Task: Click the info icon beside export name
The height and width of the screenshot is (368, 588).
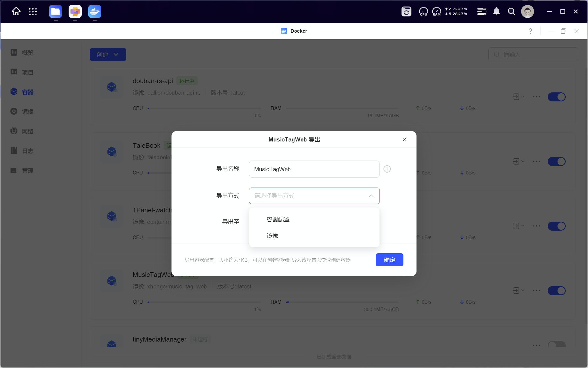Action: (387, 169)
